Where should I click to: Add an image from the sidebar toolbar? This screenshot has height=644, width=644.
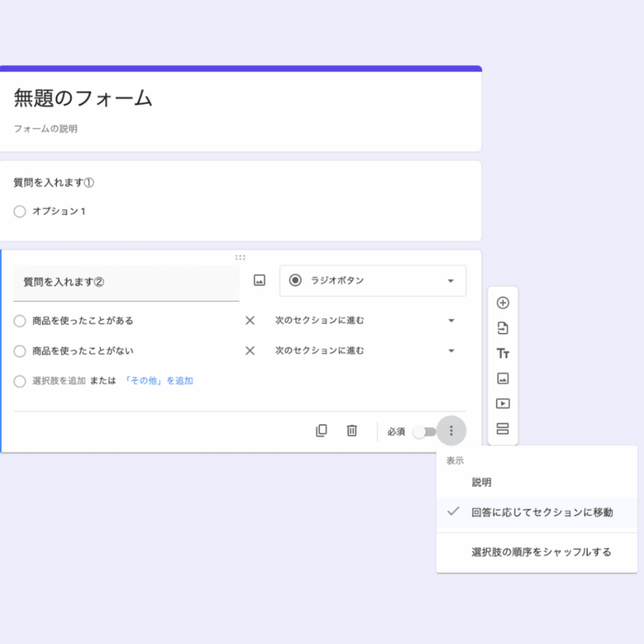(502, 378)
